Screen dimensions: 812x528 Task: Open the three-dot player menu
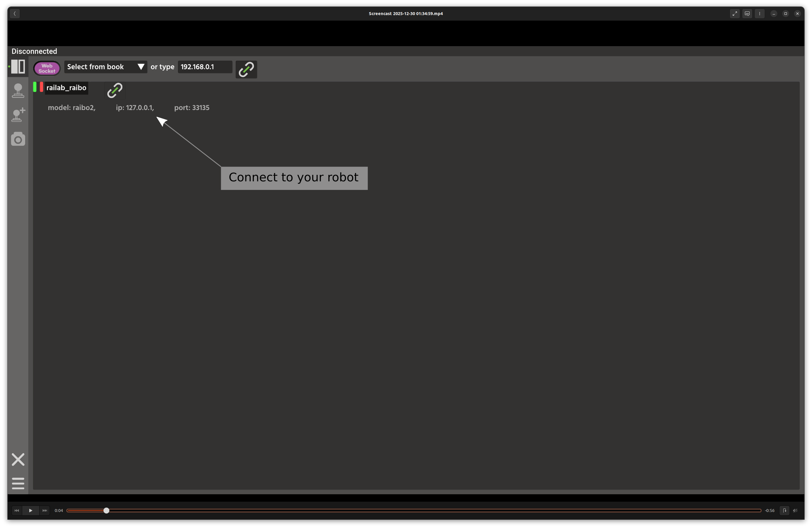pyautogui.click(x=759, y=14)
